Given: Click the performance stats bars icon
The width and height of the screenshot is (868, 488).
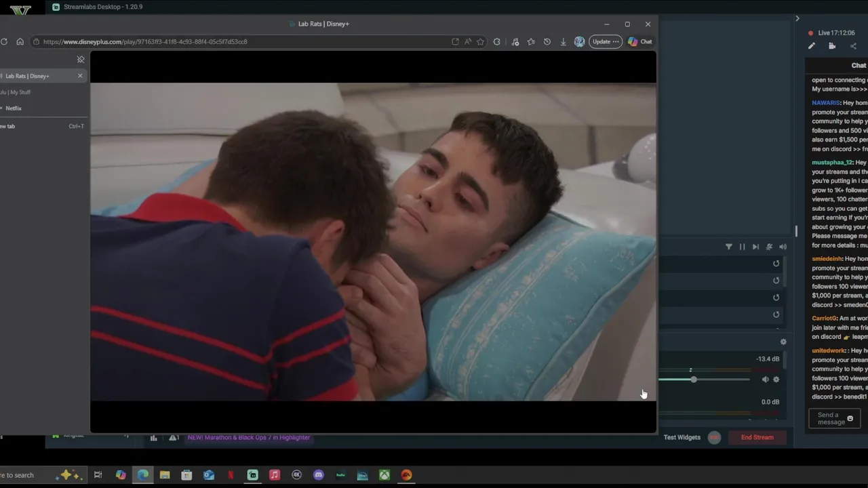Looking at the screenshot, I should pos(153,438).
